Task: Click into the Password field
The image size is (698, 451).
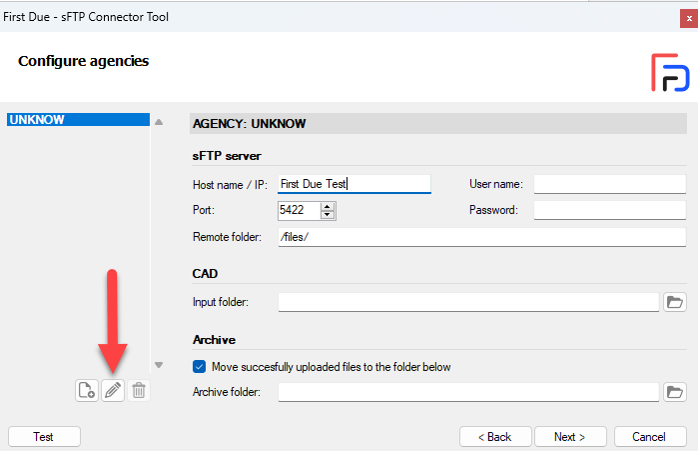Action: pos(609,210)
